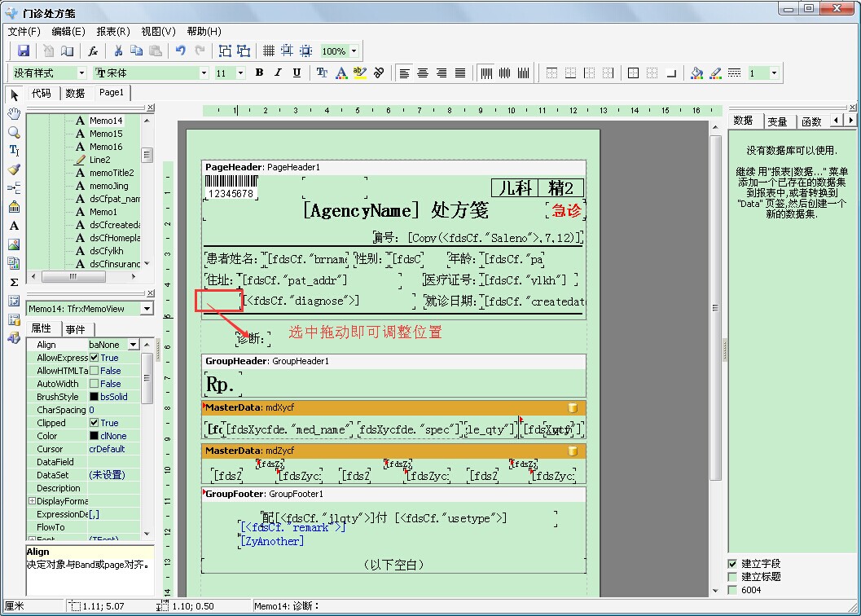This screenshot has width=861, height=616.
Task: Open the Memo14: TfrxMemoView object selector
Action: click(x=147, y=309)
